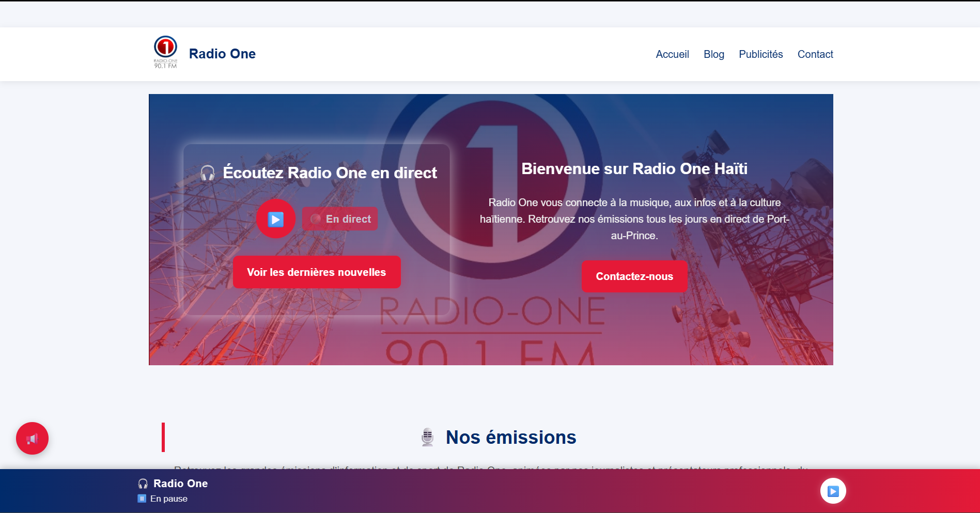Image resolution: width=980 pixels, height=513 pixels.
Task: Click the headphones icon in the bottom player bar
Action: (143, 484)
